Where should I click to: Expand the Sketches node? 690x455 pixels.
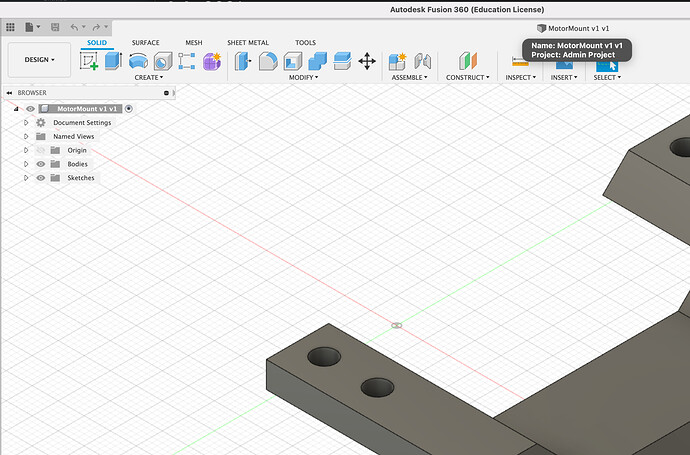(26, 178)
